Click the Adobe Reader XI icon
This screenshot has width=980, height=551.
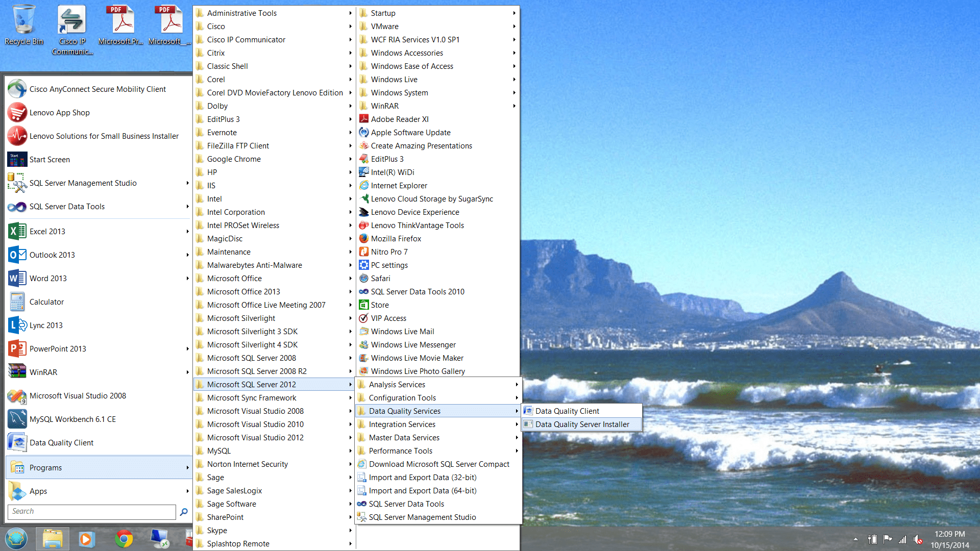click(363, 119)
